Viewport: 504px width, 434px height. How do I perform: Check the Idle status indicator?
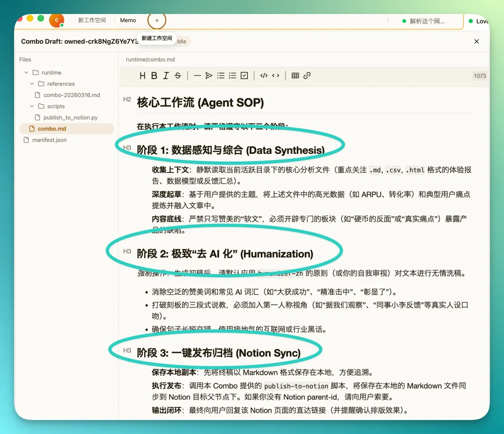click(x=183, y=41)
